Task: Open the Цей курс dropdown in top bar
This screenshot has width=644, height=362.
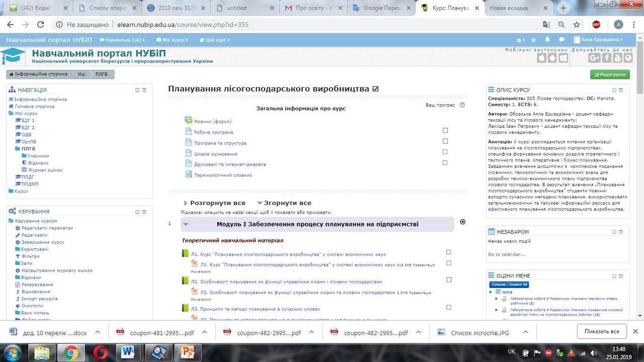Action: point(215,40)
